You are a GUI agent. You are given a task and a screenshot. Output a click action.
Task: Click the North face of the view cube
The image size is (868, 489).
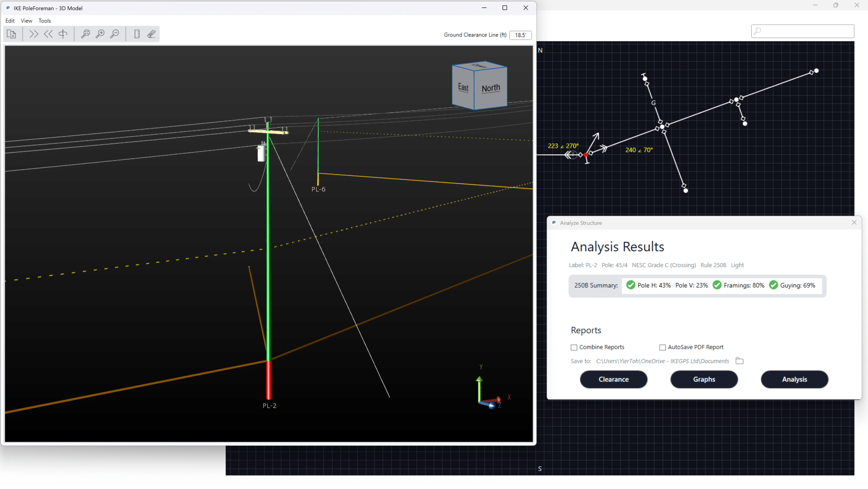pyautogui.click(x=491, y=88)
